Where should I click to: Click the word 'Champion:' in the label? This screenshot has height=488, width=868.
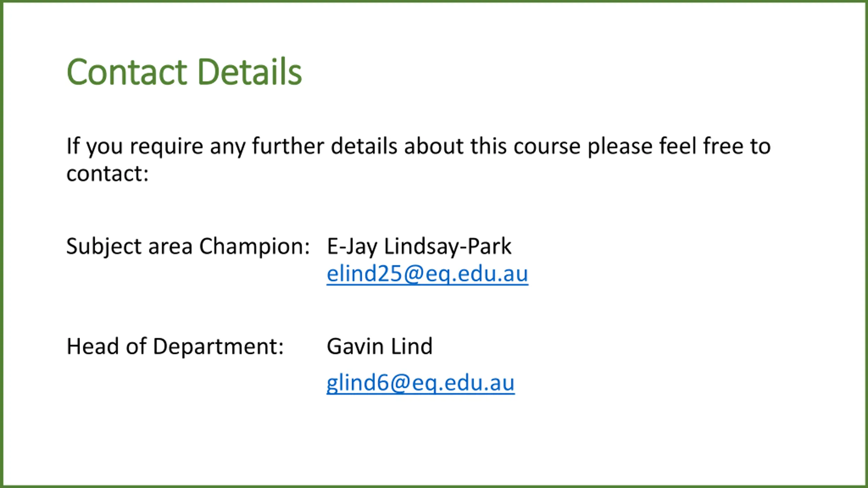[254, 246]
